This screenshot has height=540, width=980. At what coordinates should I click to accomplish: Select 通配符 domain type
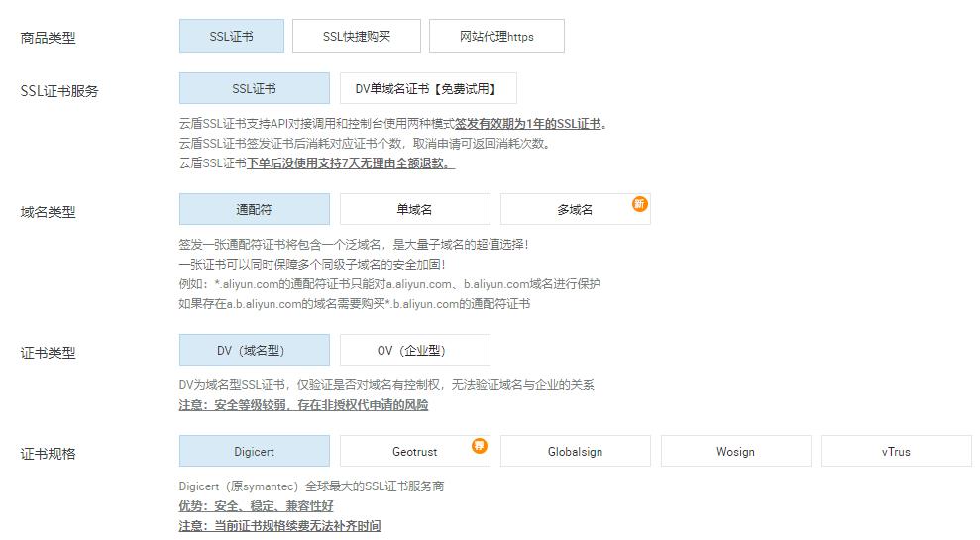(254, 210)
